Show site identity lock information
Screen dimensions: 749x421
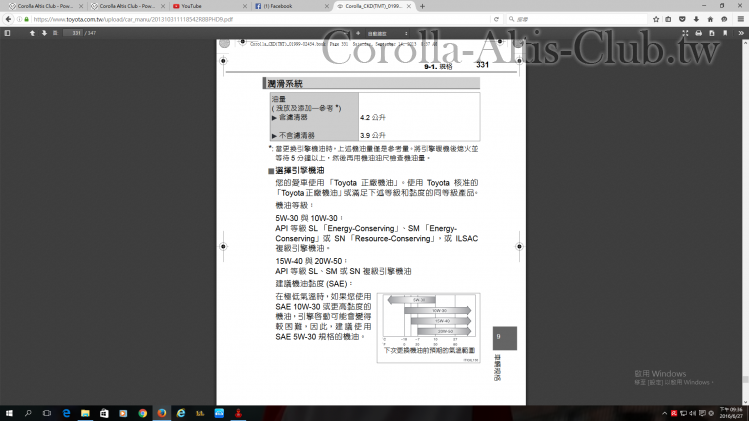[x=26, y=19]
